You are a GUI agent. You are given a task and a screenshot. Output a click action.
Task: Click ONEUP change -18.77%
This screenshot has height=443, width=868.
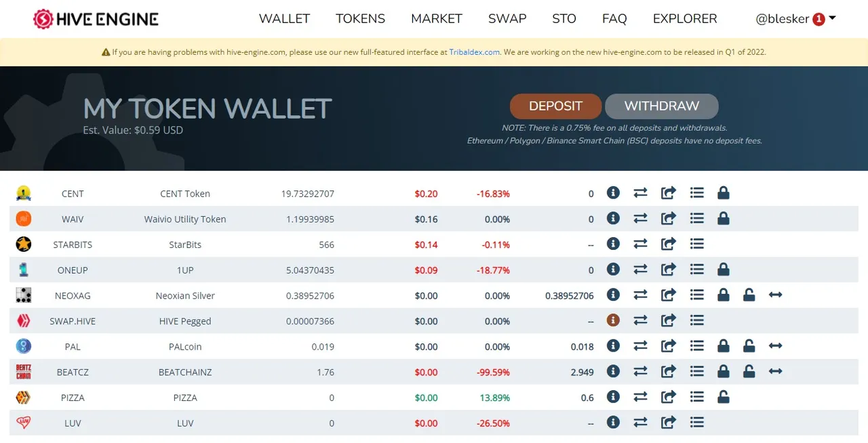[493, 270]
